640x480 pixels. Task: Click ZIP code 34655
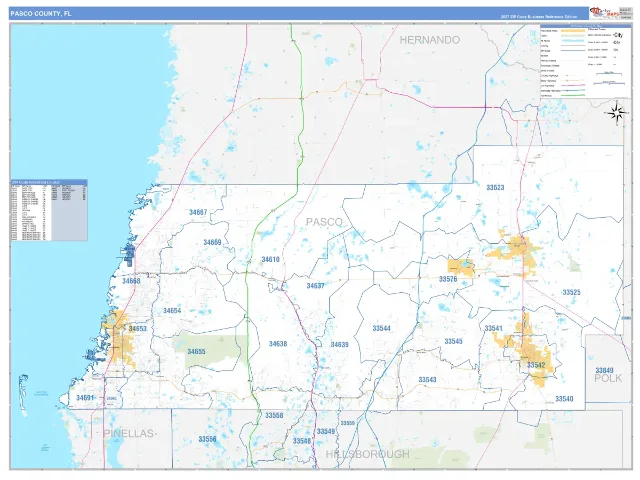[x=196, y=351]
